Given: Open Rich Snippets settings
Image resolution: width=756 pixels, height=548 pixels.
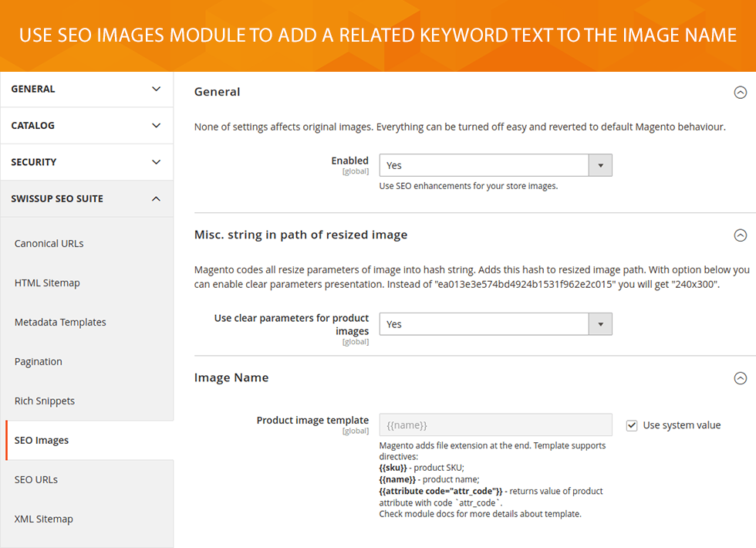Looking at the screenshot, I should (45, 401).
